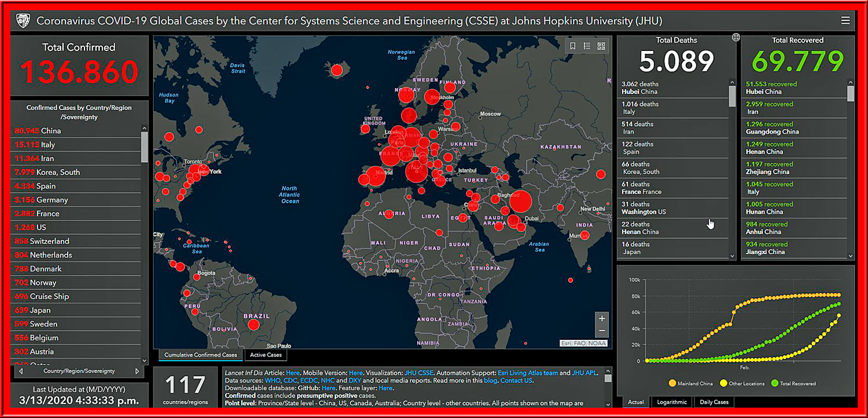Zoom out the map with minus button
The width and height of the screenshot is (868, 418).
coord(602,331)
